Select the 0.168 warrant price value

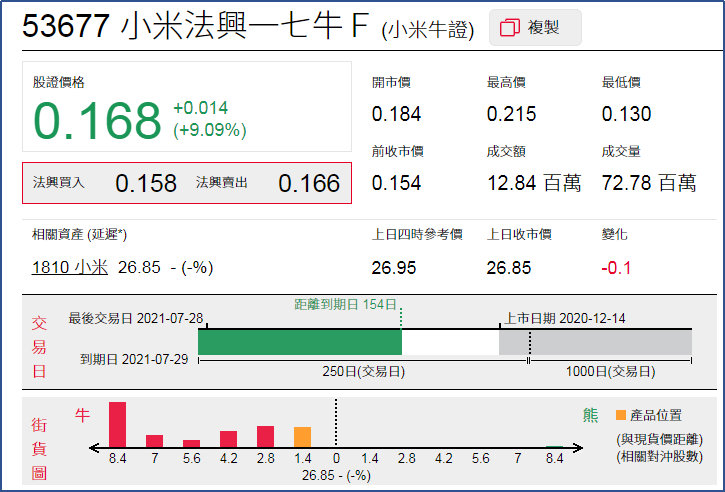(97, 120)
